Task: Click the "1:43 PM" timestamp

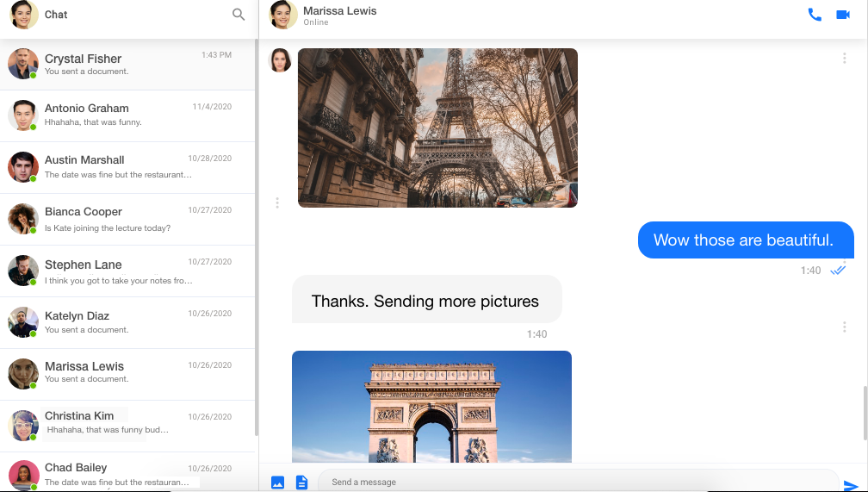Action: point(216,55)
